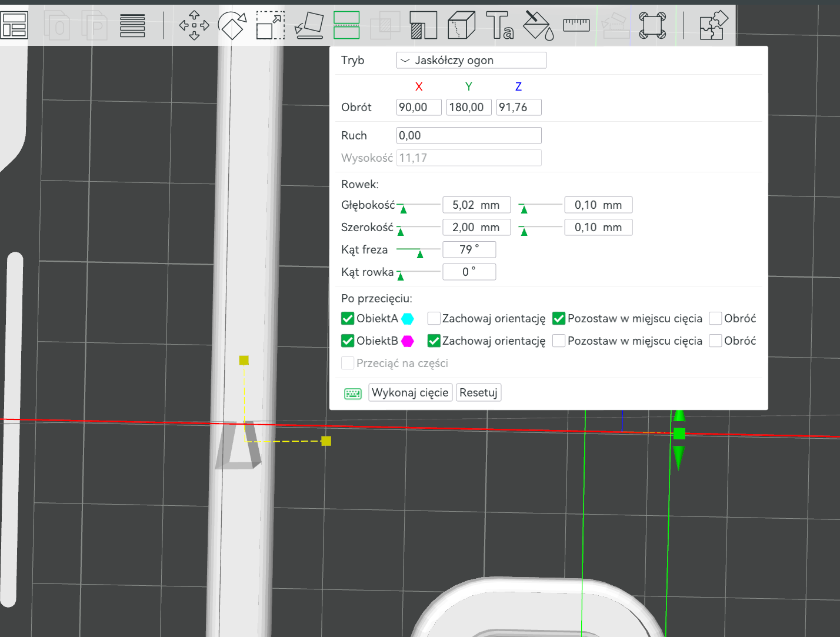
Task: Uncheck the ObiektA checkbox
Action: pos(348,319)
